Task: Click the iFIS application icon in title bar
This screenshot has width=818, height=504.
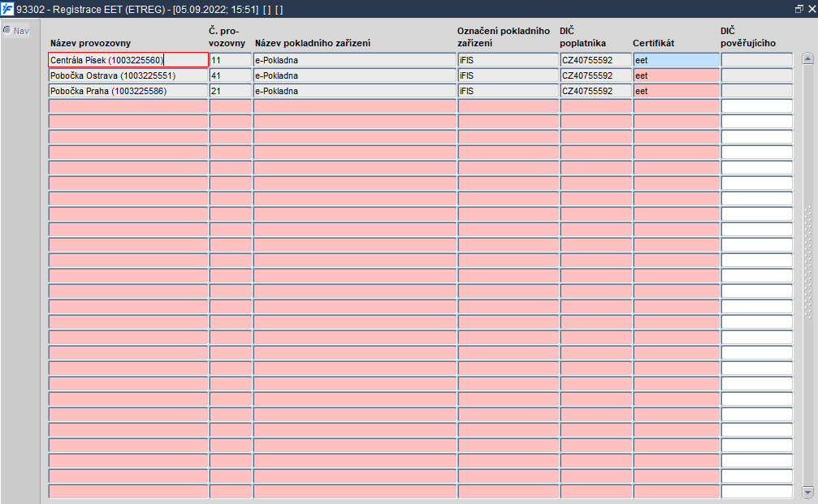Action: tap(7, 9)
